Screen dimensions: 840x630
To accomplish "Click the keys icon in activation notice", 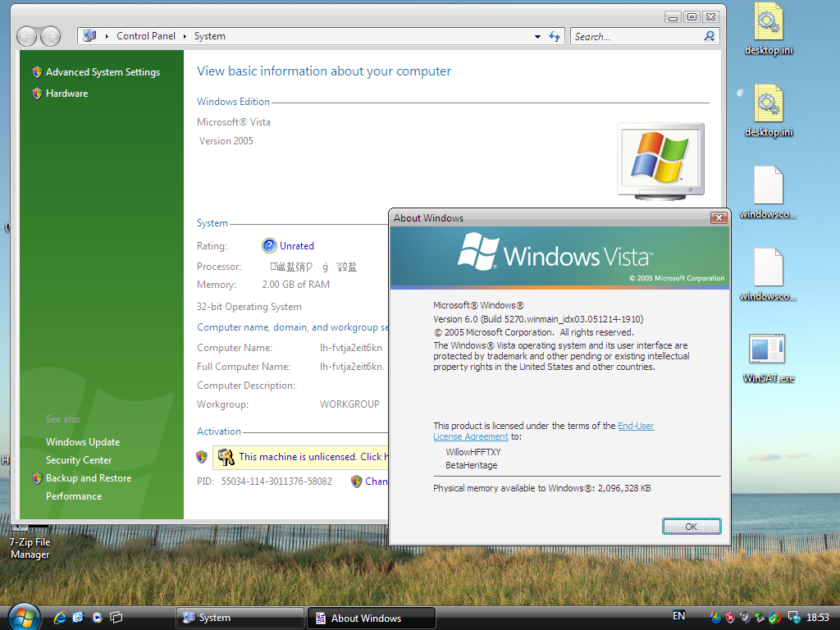I will tap(226, 457).
